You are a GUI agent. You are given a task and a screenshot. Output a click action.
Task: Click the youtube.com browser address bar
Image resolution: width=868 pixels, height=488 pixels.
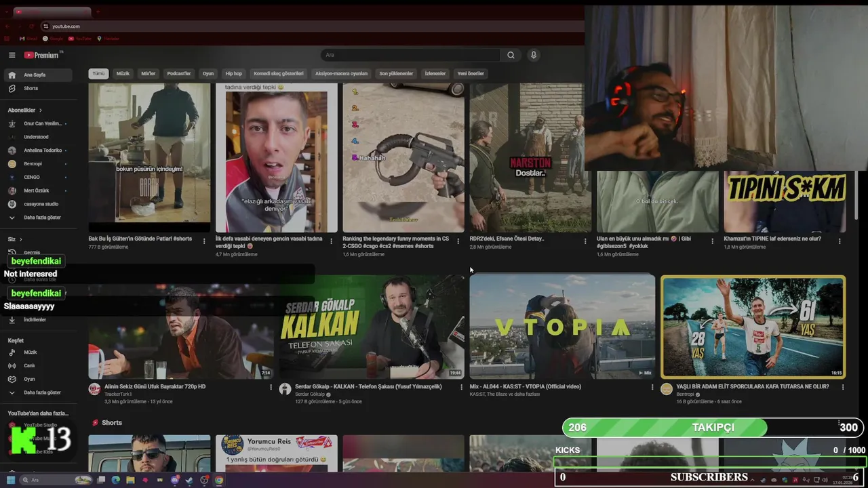point(312,26)
